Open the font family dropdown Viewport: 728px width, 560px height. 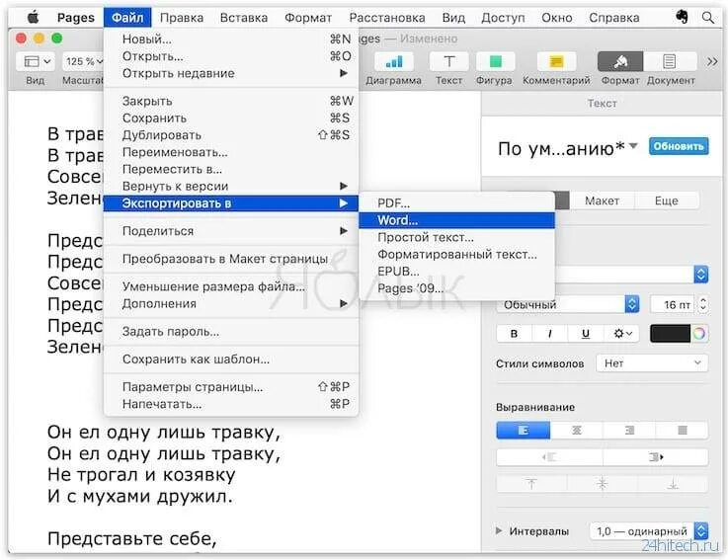pyautogui.click(x=700, y=275)
